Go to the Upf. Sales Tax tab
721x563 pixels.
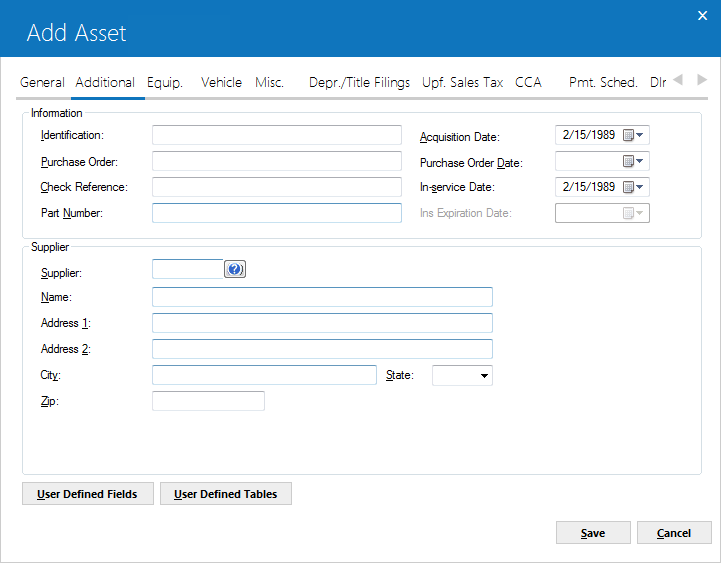463,82
